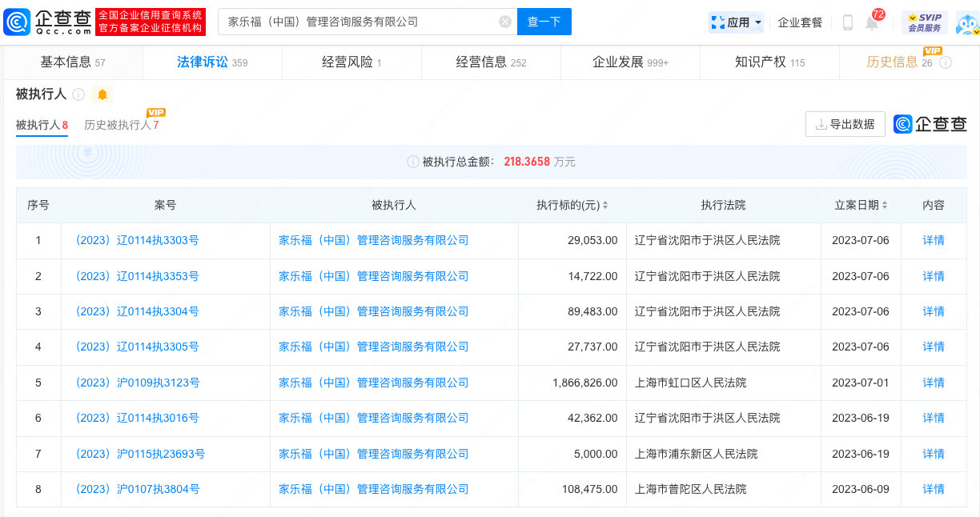
Task: Click the 导出数据 export button
Action: tap(845, 124)
